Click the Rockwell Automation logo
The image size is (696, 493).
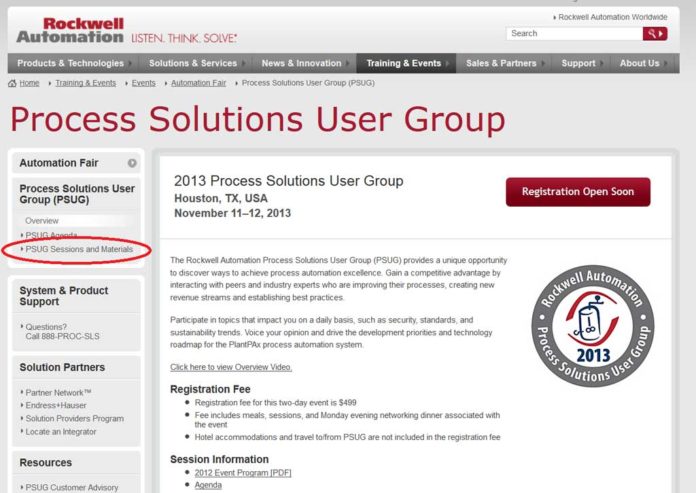coord(70,30)
